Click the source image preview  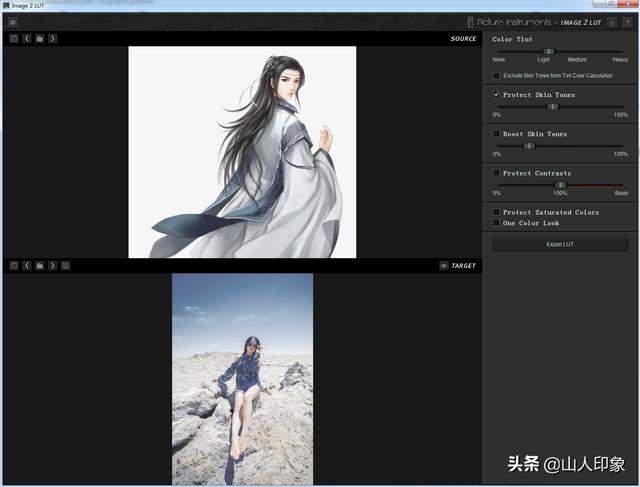click(242, 152)
